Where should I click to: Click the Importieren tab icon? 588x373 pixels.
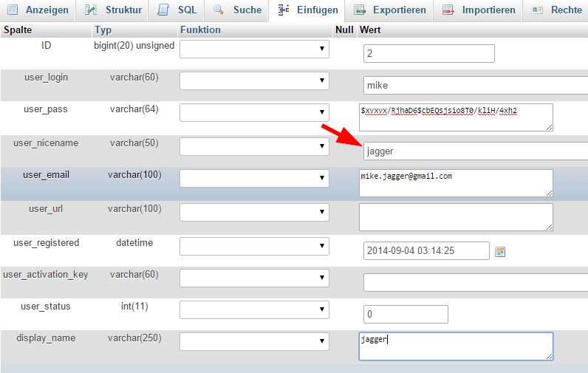[x=448, y=10]
